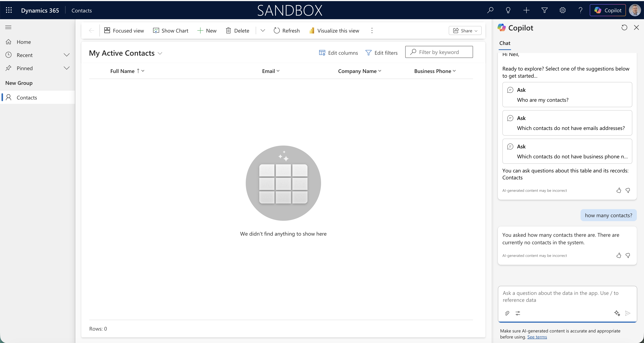This screenshot has height=343, width=644.
Task: Refresh the contacts list
Action: [287, 31]
